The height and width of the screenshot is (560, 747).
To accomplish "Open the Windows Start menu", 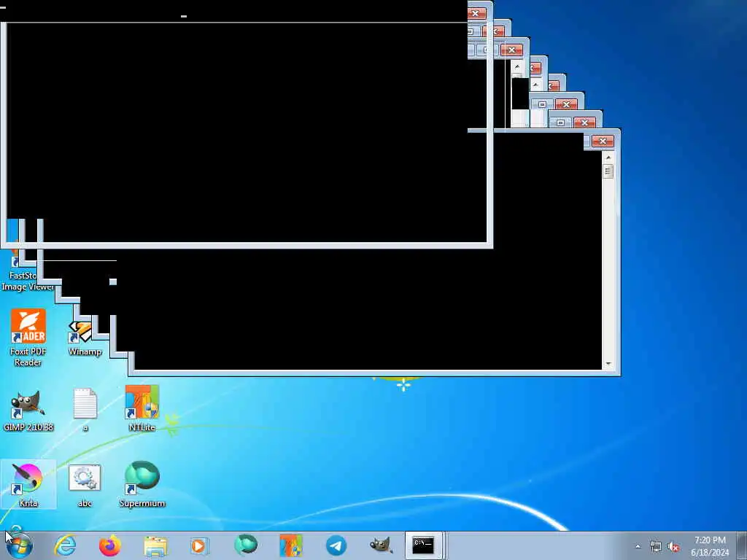I will pos(19,545).
